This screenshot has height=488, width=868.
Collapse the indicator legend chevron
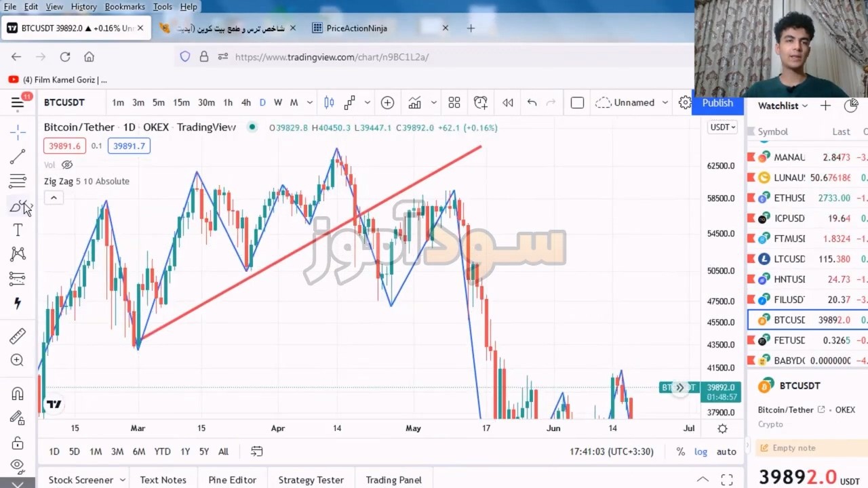pyautogui.click(x=54, y=197)
